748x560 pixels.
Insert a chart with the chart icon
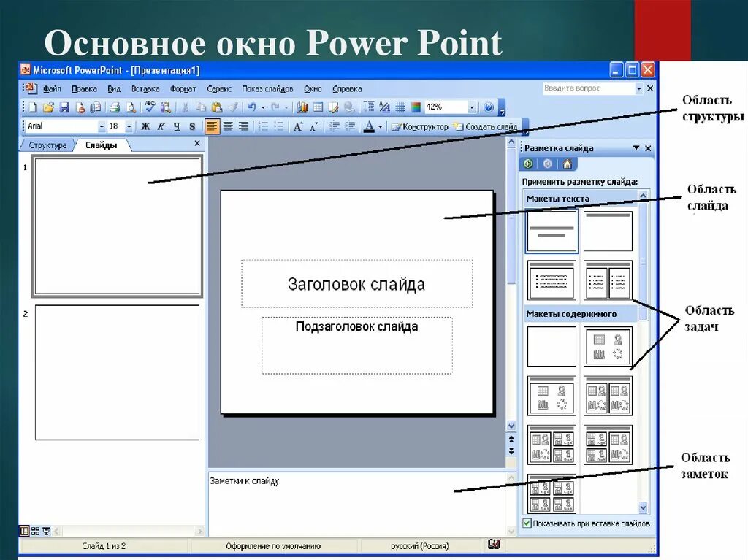(x=302, y=107)
